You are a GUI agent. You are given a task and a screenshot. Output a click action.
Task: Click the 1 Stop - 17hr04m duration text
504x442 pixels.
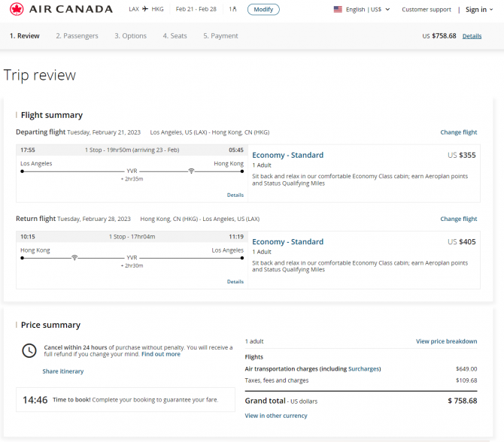[132, 237]
